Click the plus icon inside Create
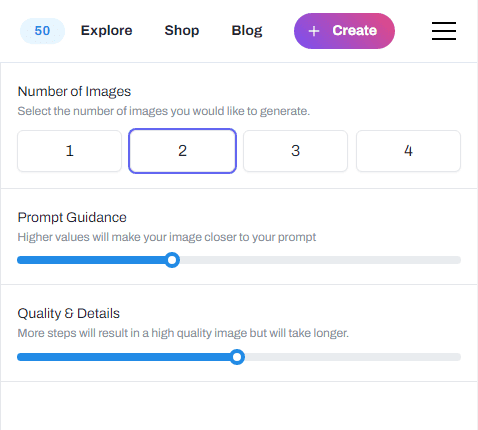The width and height of the screenshot is (478, 430). click(314, 31)
